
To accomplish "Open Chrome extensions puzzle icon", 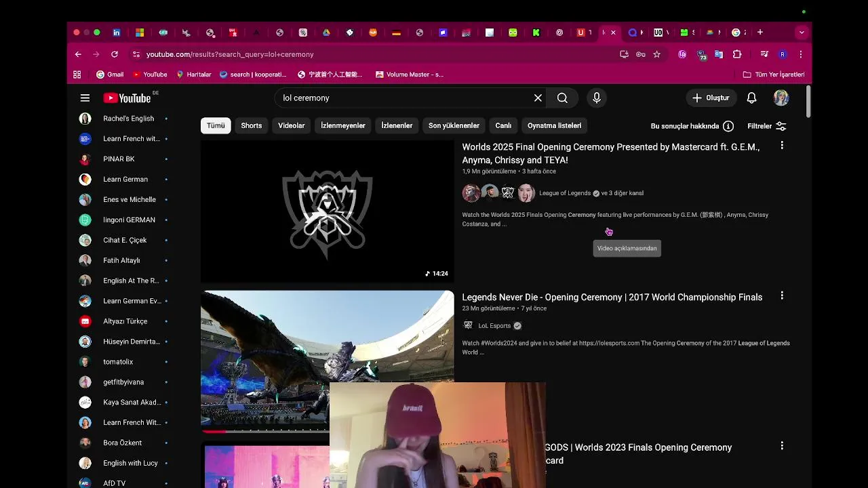I will [x=737, y=54].
